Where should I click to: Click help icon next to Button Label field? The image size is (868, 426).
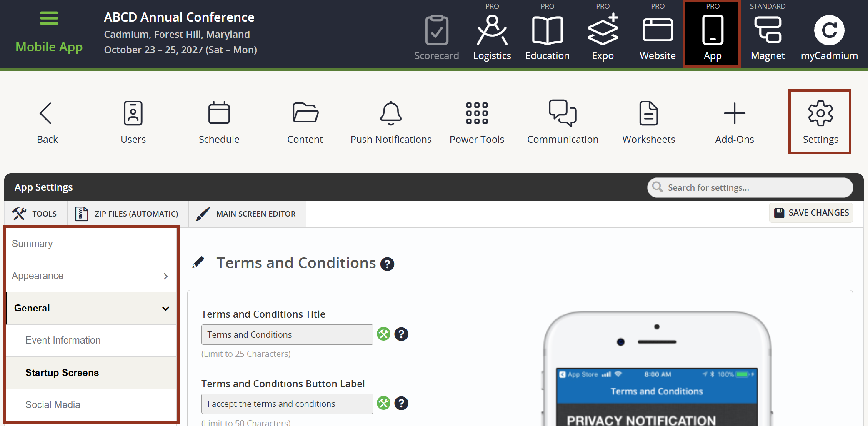click(401, 403)
